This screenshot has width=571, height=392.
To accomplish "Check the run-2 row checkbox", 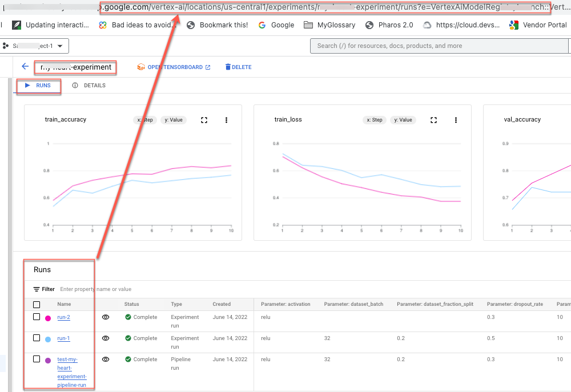I will coord(37,317).
